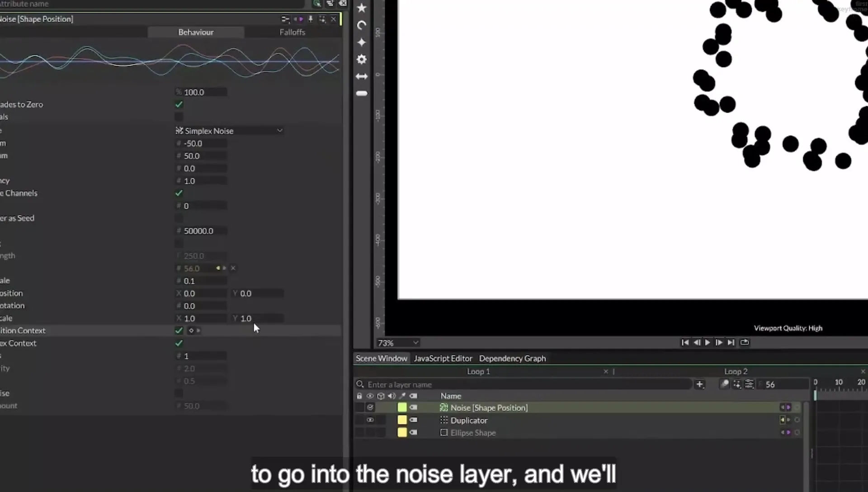This screenshot has width=868, height=492.
Task: Select the double arrow shape tool
Action: (362, 76)
